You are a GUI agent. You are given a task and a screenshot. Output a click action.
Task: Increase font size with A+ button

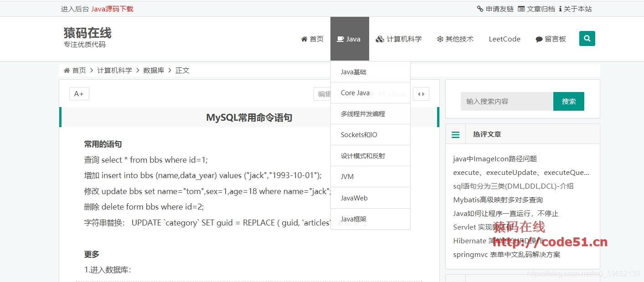[79, 94]
